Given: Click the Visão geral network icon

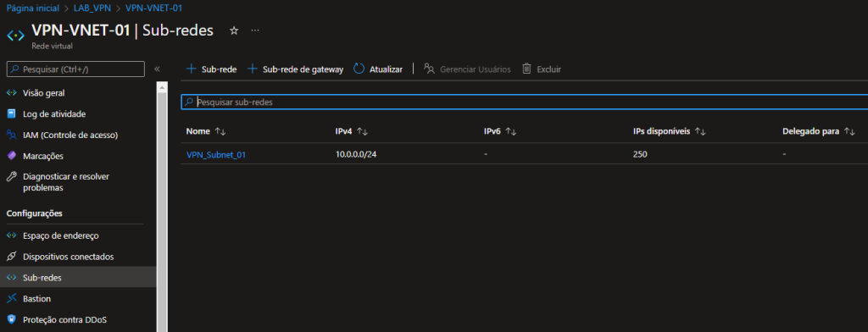Looking at the screenshot, I should pos(12,93).
